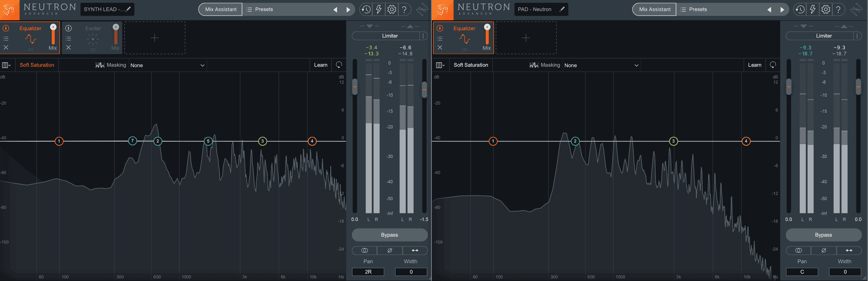
Task: Open EQ view options dropdown in SYNTH LEAD window
Action: [6, 65]
